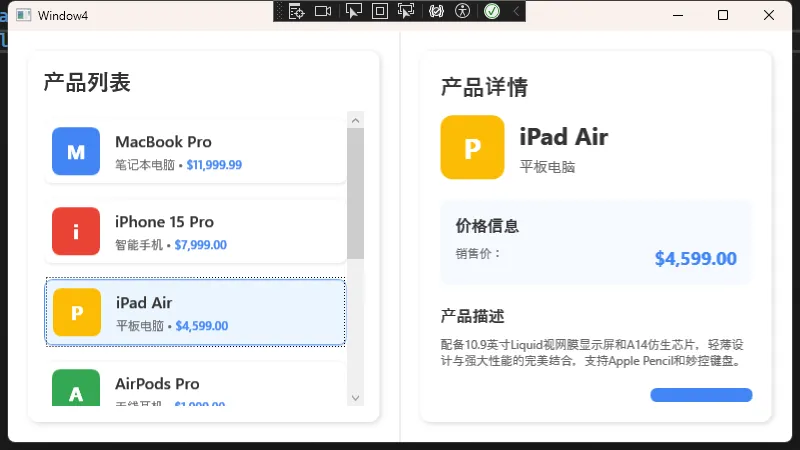
Task: Click blue M avatar for MacBook Pro
Action: coord(76,152)
